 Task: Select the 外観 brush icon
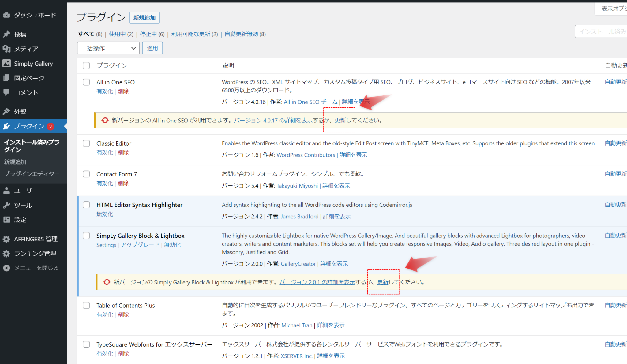point(7,111)
